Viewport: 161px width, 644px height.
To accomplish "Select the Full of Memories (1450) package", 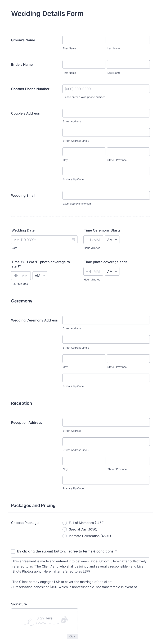I will point(65,523).
